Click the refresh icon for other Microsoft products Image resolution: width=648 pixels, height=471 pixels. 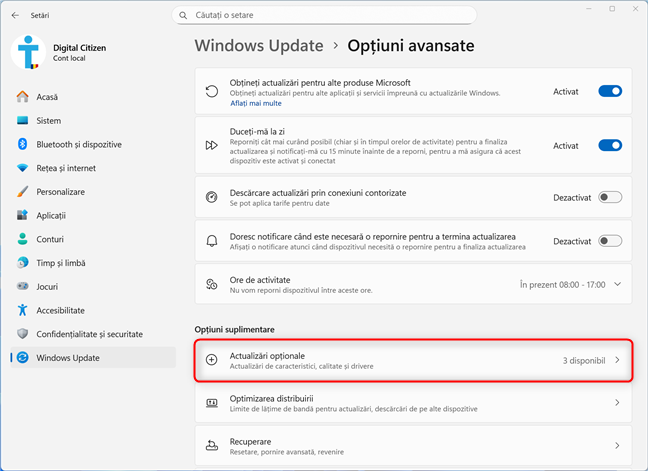point(212,91)
